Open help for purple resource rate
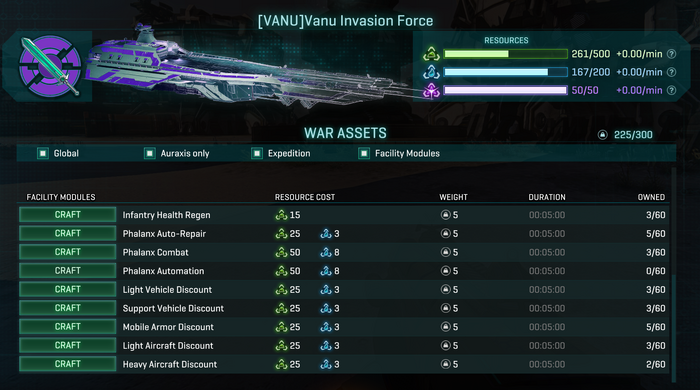This screenshot has height=390, width=700. tap(671, 91)
